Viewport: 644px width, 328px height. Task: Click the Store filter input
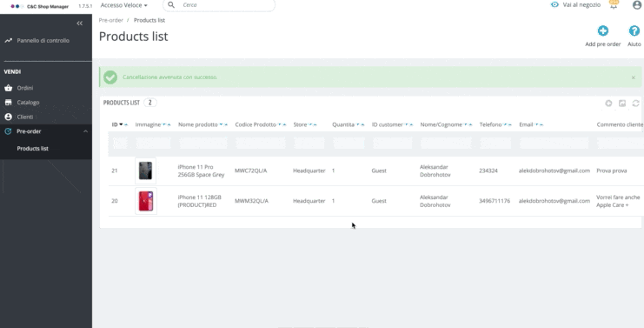[309, 143]
